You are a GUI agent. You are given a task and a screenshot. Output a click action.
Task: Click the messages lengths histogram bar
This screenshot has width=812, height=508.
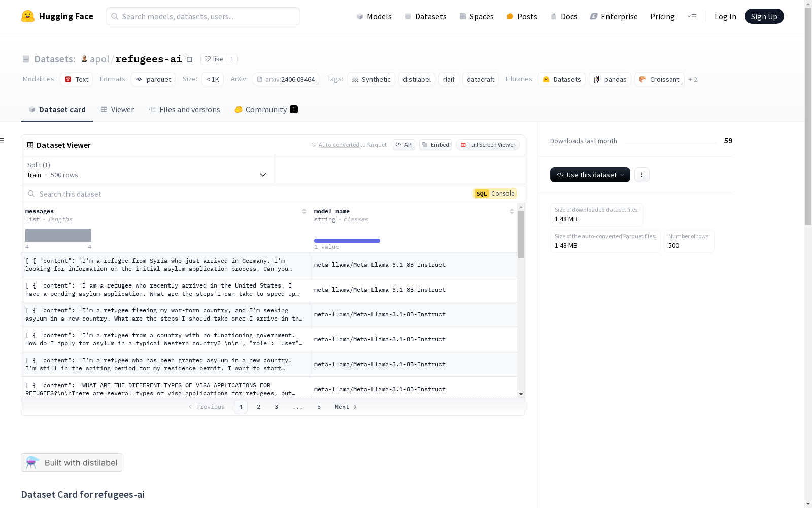[58, 235]
